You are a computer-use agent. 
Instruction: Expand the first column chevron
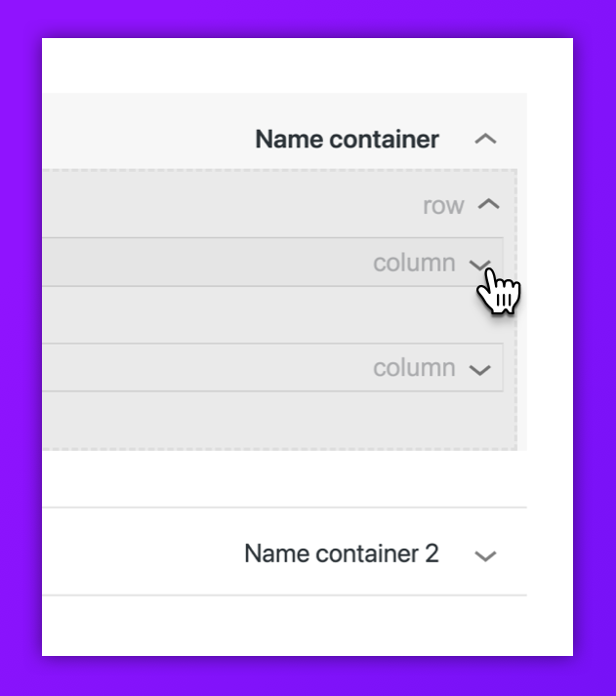(478, 264)
